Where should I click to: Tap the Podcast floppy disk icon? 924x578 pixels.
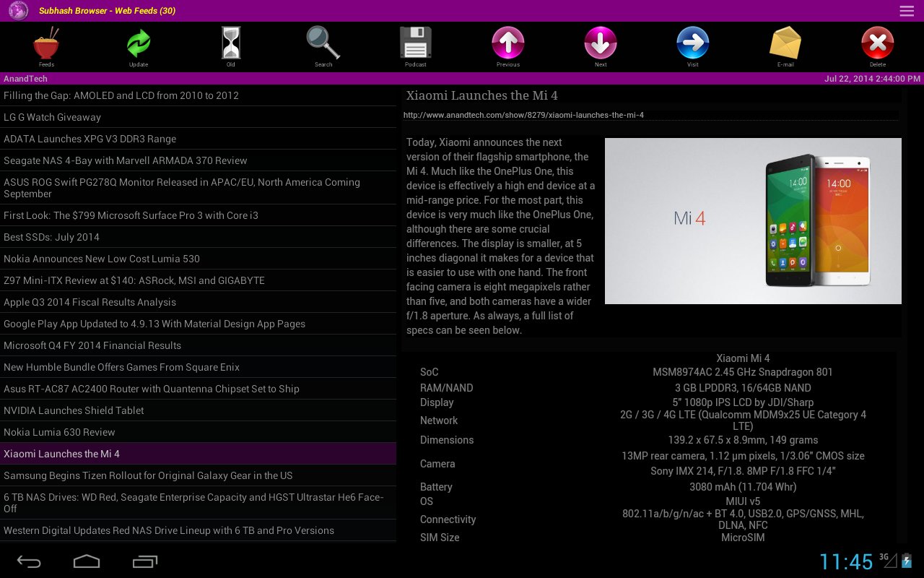pyautogui.click(x=416, y=43)
